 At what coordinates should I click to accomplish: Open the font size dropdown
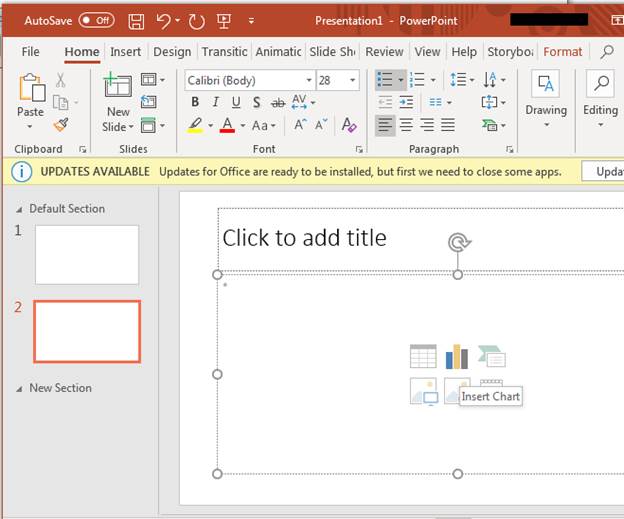[x=353, y=80]
